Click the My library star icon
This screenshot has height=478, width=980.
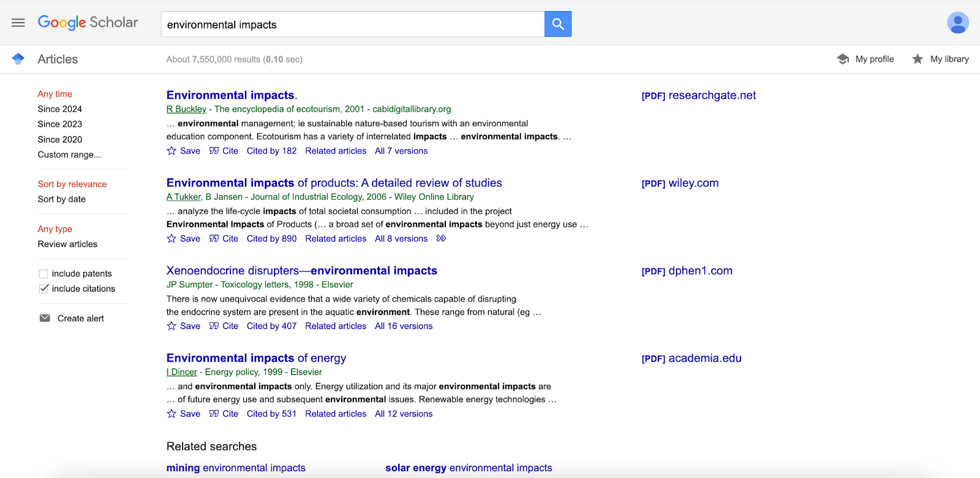point(918,59)
